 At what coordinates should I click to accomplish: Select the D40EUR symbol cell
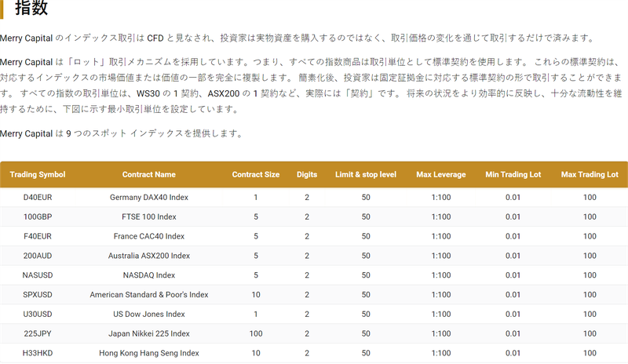pos(38,198)
